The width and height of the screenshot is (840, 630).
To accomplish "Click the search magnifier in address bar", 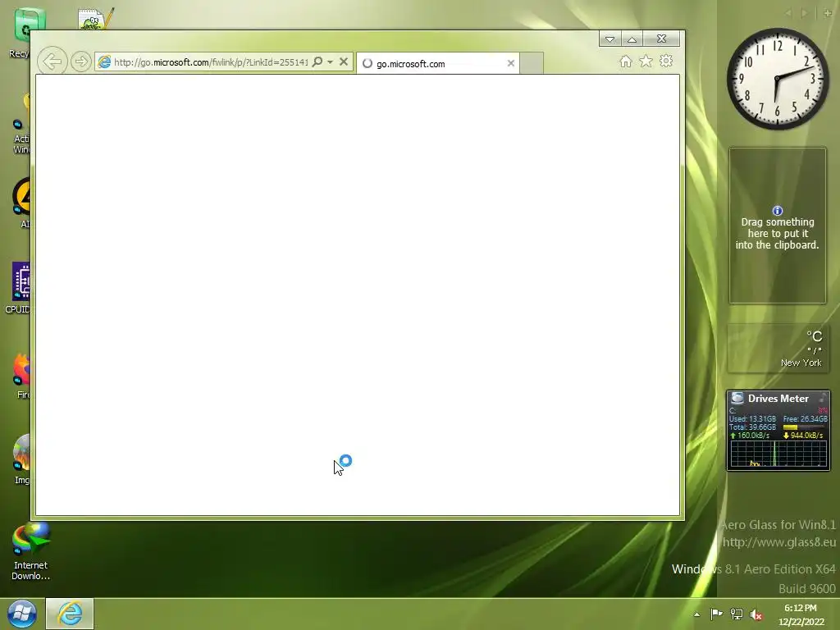I will point(317,62).
